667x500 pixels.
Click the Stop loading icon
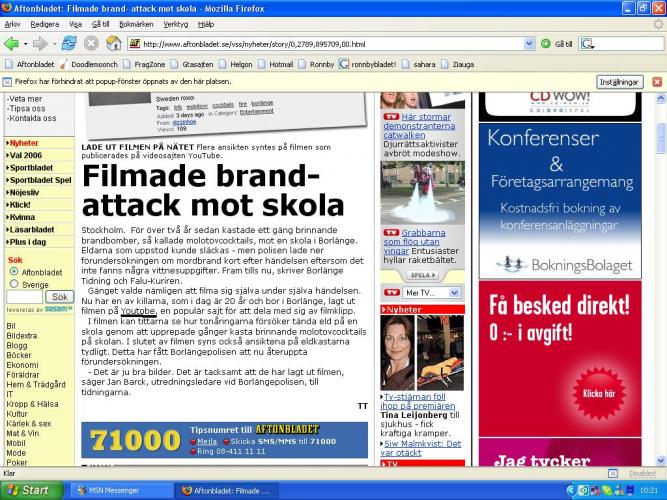(91, 43)
